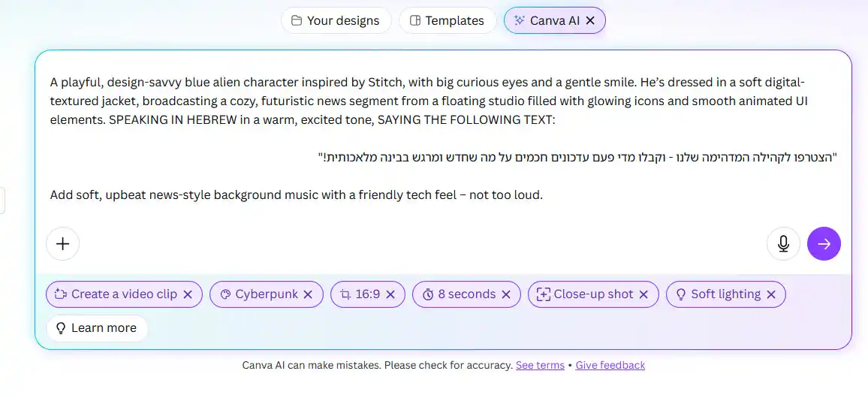Switch to the Templates tab
868x398 pixels.
pos(448,20)
